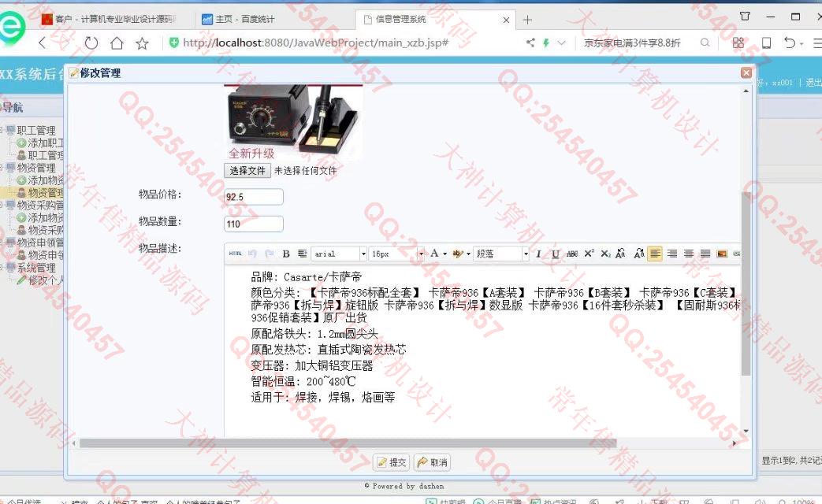Click the paragraph format icon beside Bold
The height and width of the screenshot is (504, 822).
[x=302, y=254]
